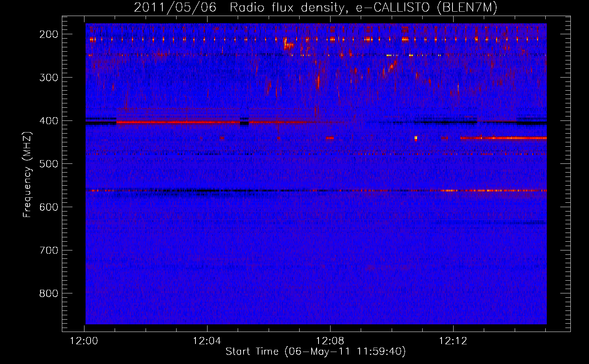The height and width of the screenshot is (364, 589).
Task: Click the 500 frequency tick label
Action: pyautogui.click(x=48, y=164)
